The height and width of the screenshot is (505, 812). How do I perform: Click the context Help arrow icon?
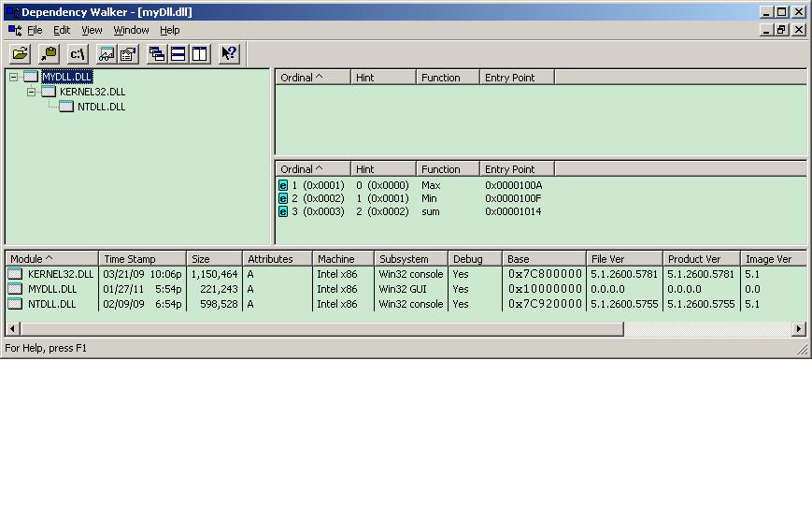pyautogui.click(x=229, y=54)
